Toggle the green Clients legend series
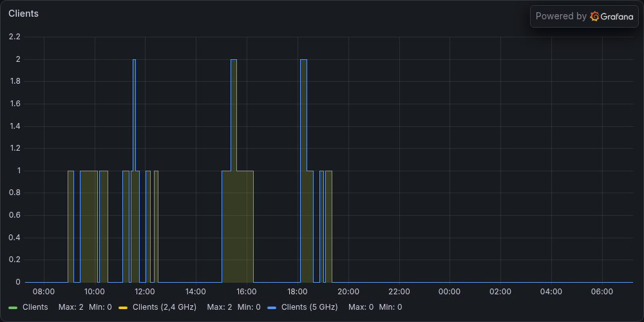 point(35,307)
